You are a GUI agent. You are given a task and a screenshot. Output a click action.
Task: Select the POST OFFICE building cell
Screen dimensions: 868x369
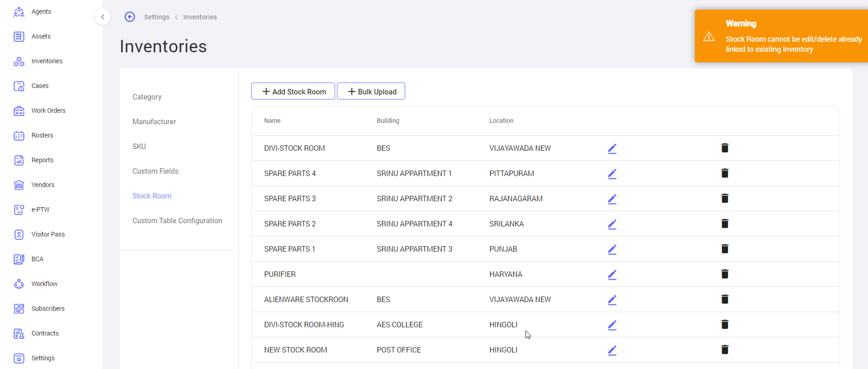[x=399, y=350]
